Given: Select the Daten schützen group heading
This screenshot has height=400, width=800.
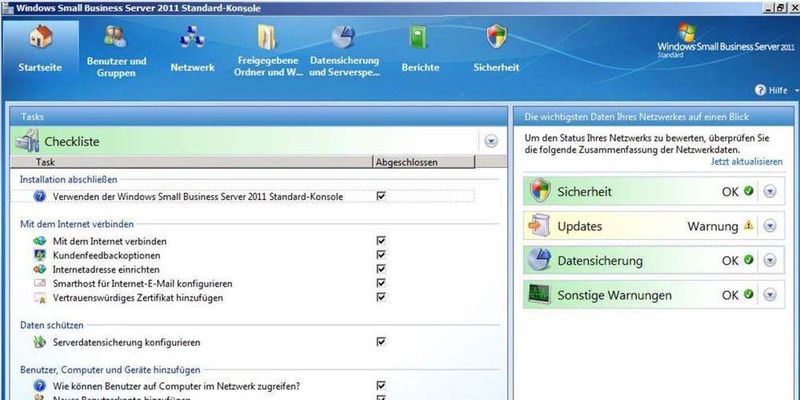Looking at the screenshot, I should click(52, 325).
